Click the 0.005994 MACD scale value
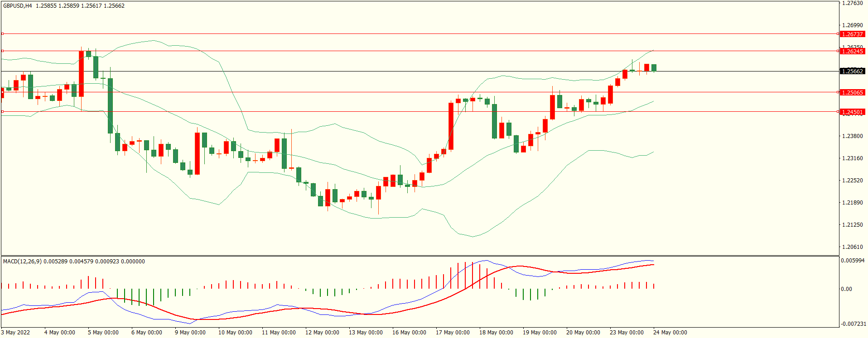 (x=853, y=261)
